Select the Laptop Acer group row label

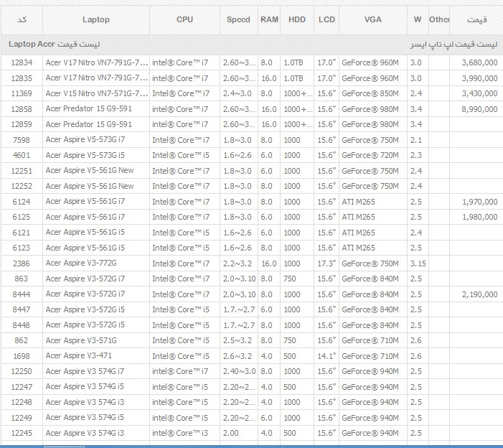click(x=55, y=44)
